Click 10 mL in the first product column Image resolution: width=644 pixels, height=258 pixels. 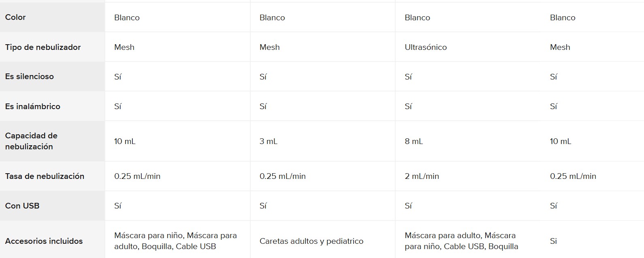tap(125, 141)
